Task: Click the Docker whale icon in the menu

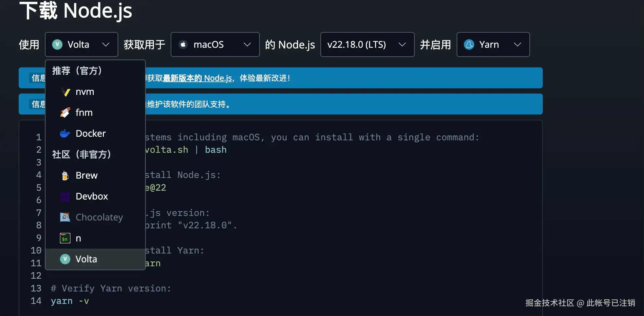Action: pyautogui.click(x=65, y=133)
